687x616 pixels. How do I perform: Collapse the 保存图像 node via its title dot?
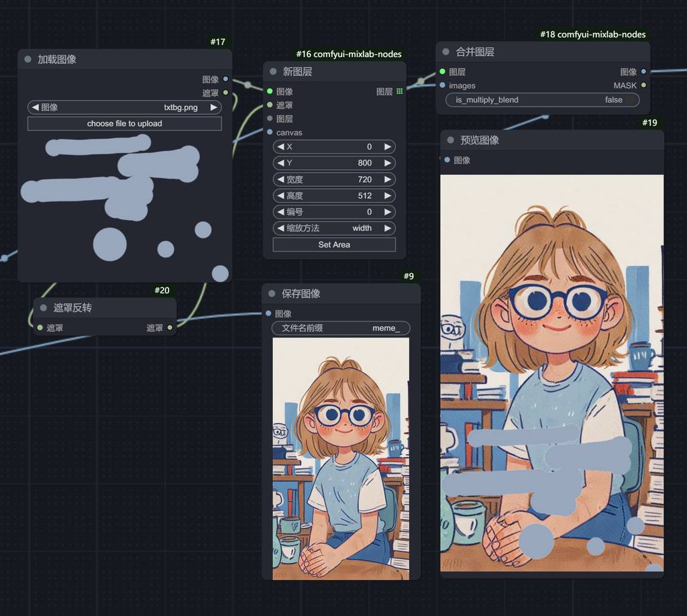(272, 293)
